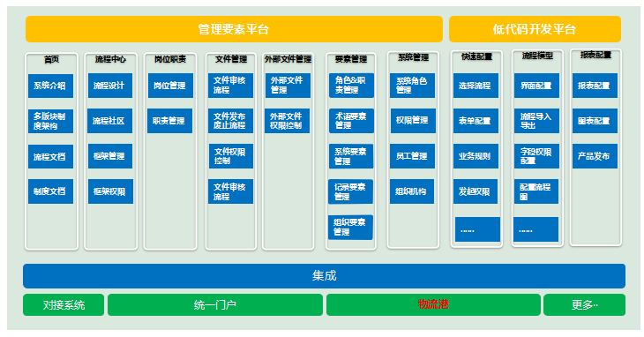
Task: Open the 角色&职责管理 block
Action: click(351, 86)
